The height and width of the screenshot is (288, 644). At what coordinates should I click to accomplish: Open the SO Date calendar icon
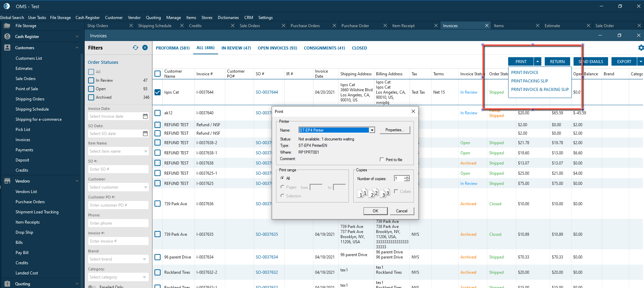coord(145,134)
